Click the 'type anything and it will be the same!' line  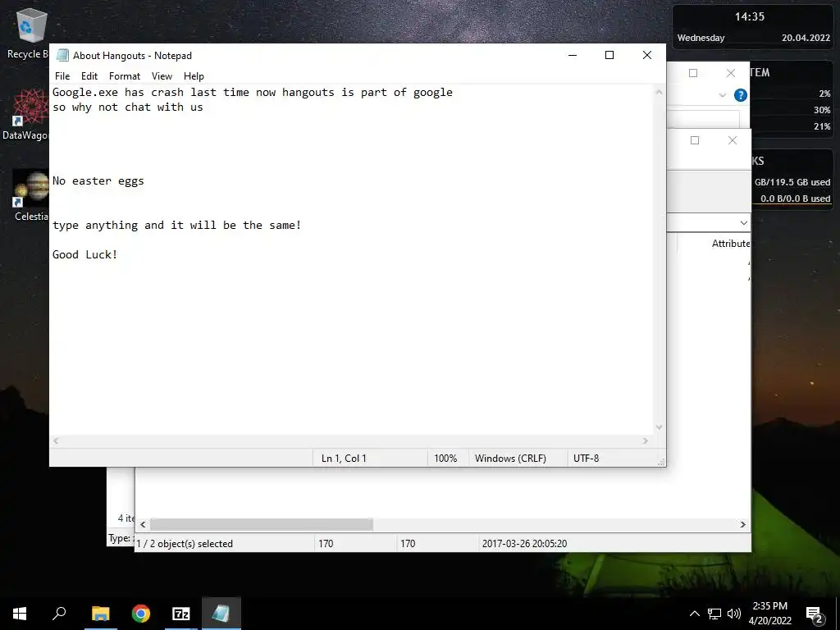(177, 225)
